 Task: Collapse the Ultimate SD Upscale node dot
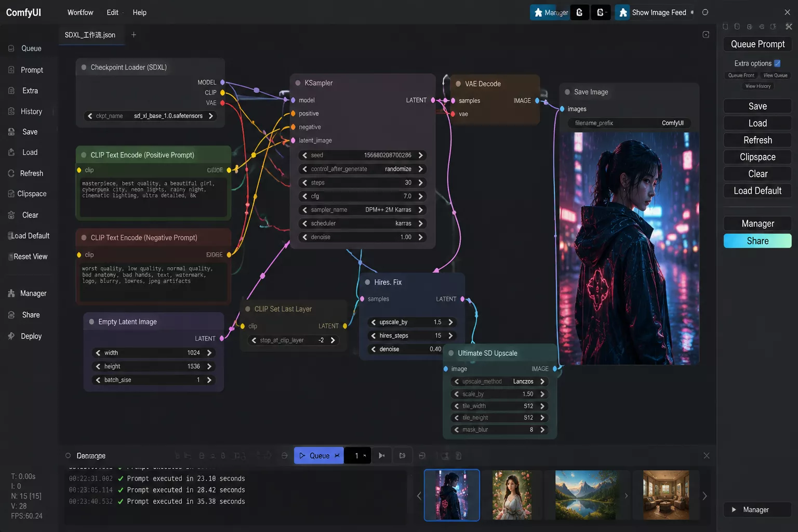(x=451, y=353)
